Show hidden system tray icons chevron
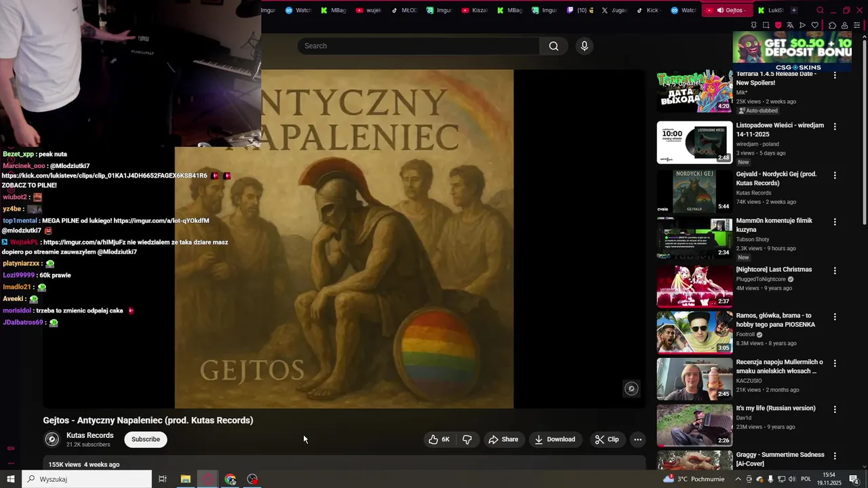868x488 pixels. pos(738,479)
